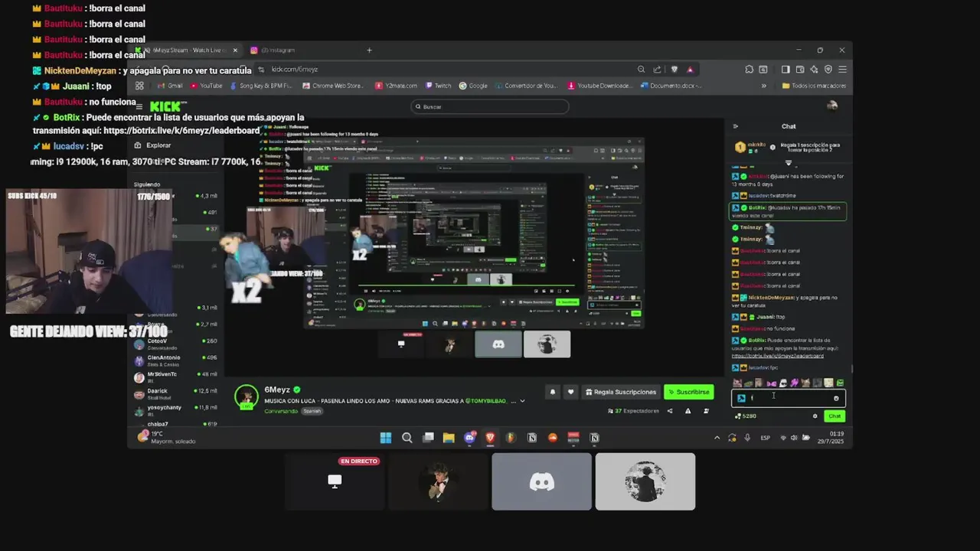Expand the stream title description chevron
The width and height of the screenshot is (980, 551).
522,401
